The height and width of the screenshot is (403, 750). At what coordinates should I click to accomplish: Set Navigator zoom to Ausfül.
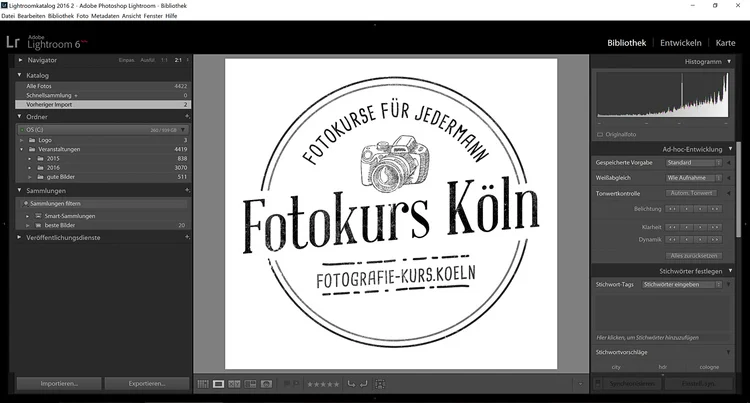click(148, 60)
